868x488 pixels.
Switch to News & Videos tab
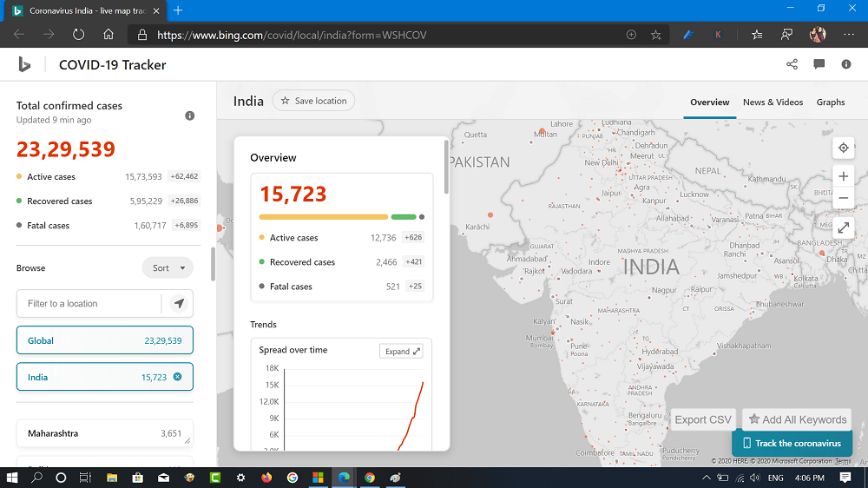773,102
